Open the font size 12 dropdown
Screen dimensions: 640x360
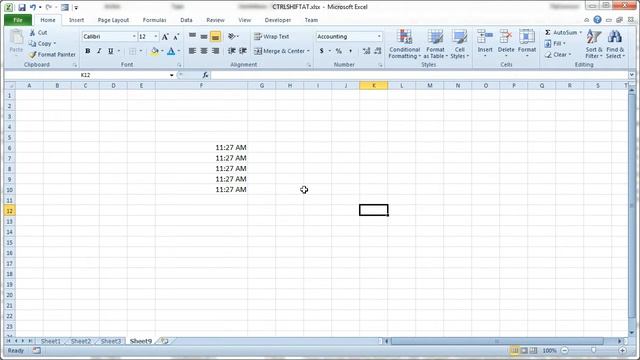(156, 37)
